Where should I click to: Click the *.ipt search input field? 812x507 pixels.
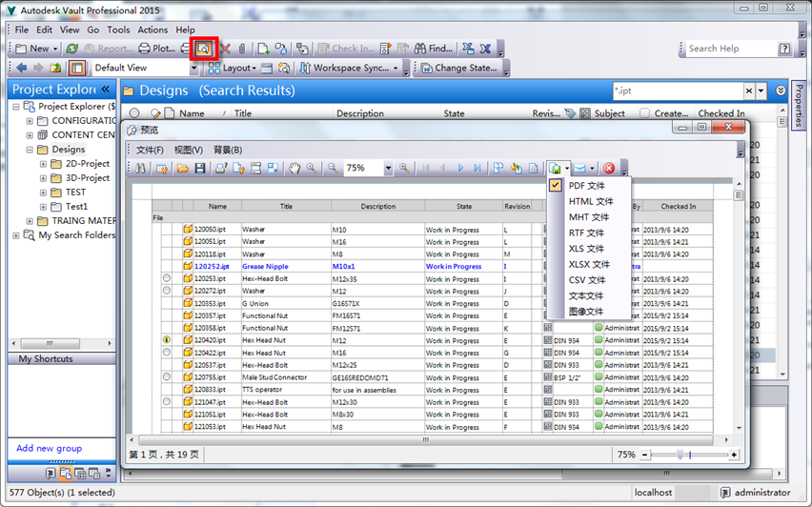click(678, 91)
